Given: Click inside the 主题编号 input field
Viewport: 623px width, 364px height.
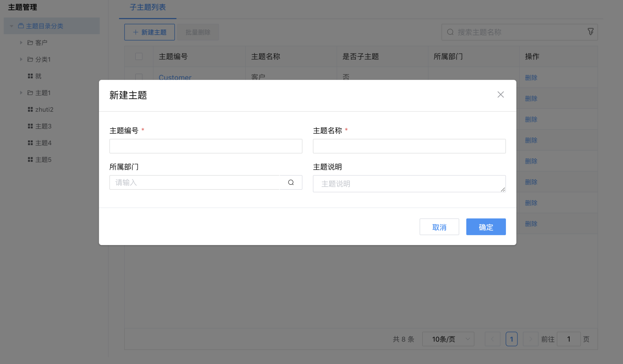Looking at the screenshot, I should tap(206, 146).
